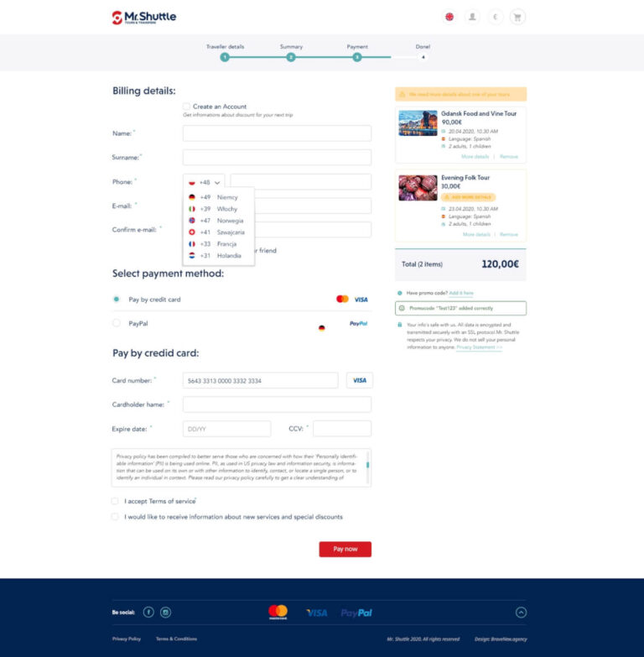Click the footer VISA logo

tap(317, 613)
